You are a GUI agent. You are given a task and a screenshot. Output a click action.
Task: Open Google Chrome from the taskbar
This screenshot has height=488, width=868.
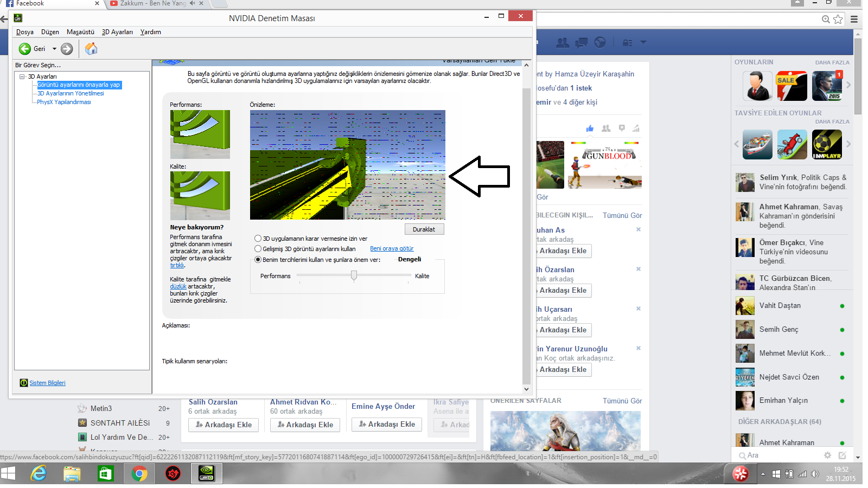139,474
